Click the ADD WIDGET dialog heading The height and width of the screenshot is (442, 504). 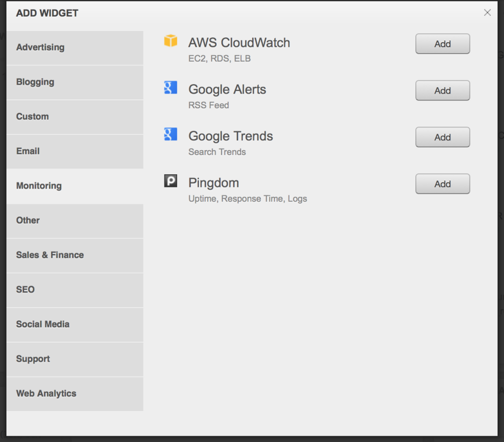click(x=47, y=13)
